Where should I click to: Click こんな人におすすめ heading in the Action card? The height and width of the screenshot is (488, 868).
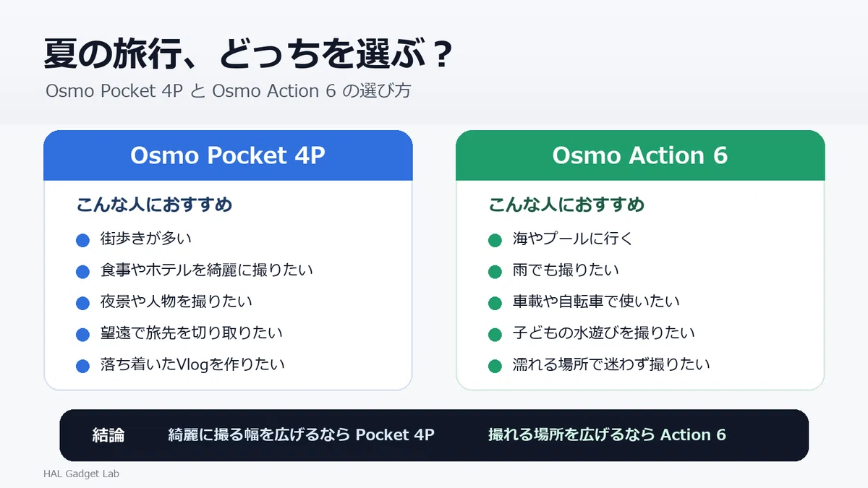(567, 205)
